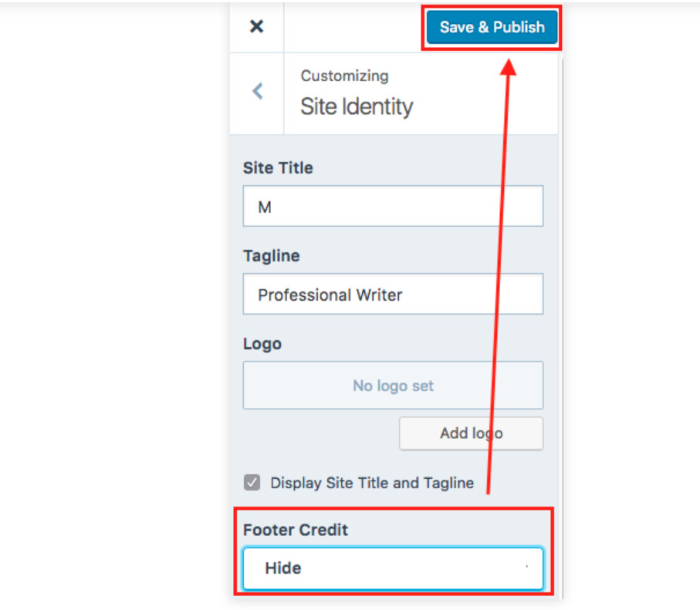Click the small dot at right of Footer Credit select

point(526,567)
